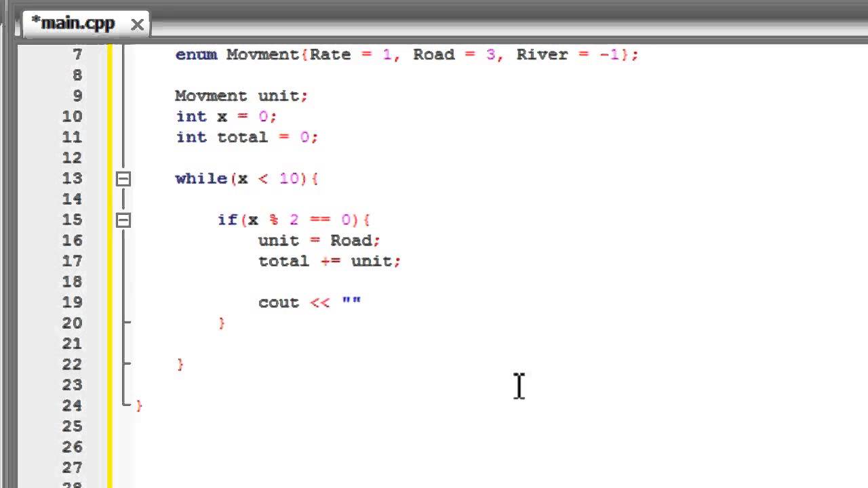Click 'x % 2 == 0' condition
The height and width of the screenshot is (488, 868).
pos(299,220)
